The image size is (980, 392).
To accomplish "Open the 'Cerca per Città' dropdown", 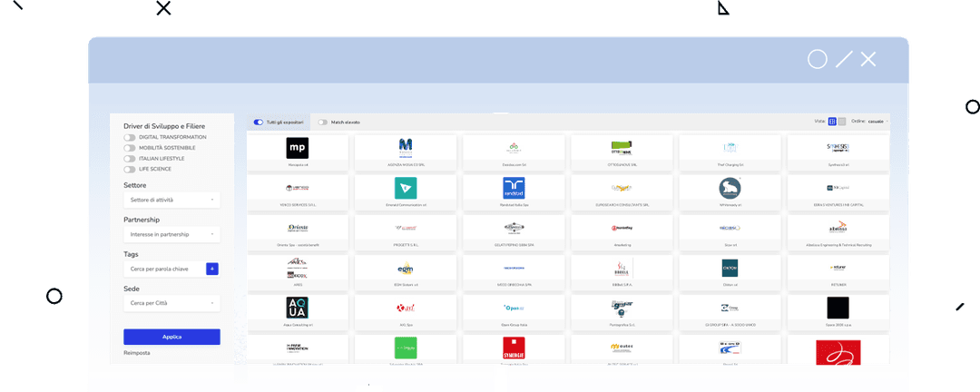I will [x=171, y=303].
